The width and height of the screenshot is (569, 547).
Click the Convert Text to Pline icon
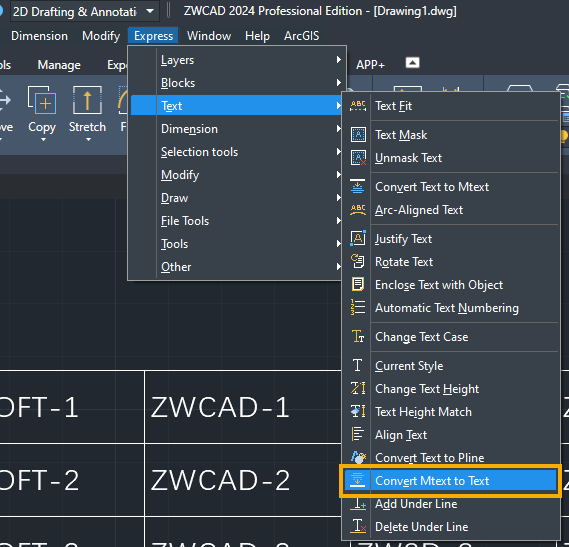pyautogui.click(x=359, y=457)
